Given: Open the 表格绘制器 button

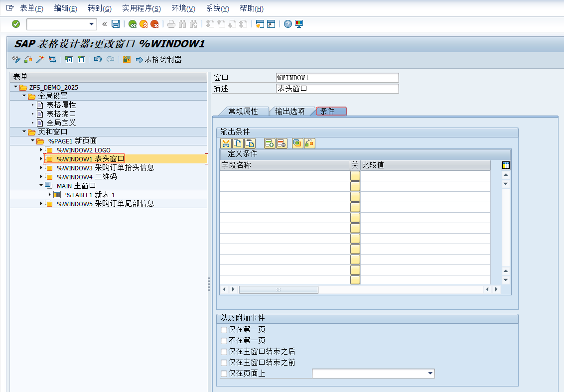Looking at the screenshot, I should pyautogui.click(x=158, y=59).
